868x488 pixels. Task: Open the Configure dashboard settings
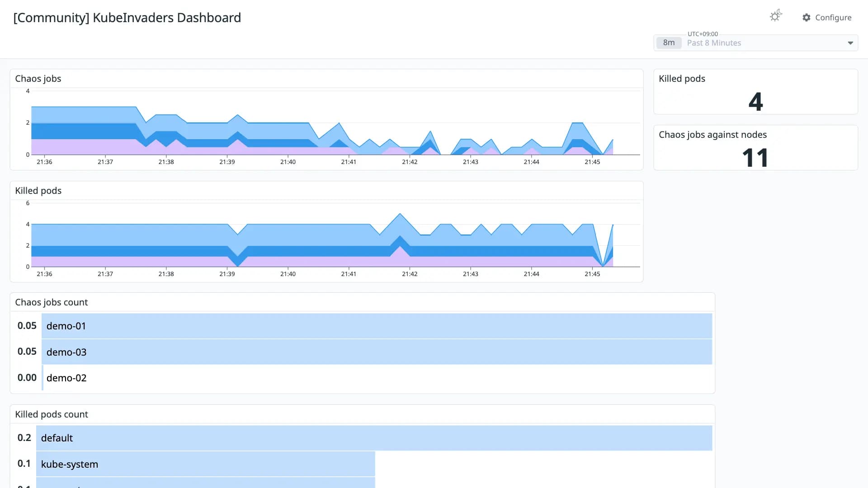point(827,18)
